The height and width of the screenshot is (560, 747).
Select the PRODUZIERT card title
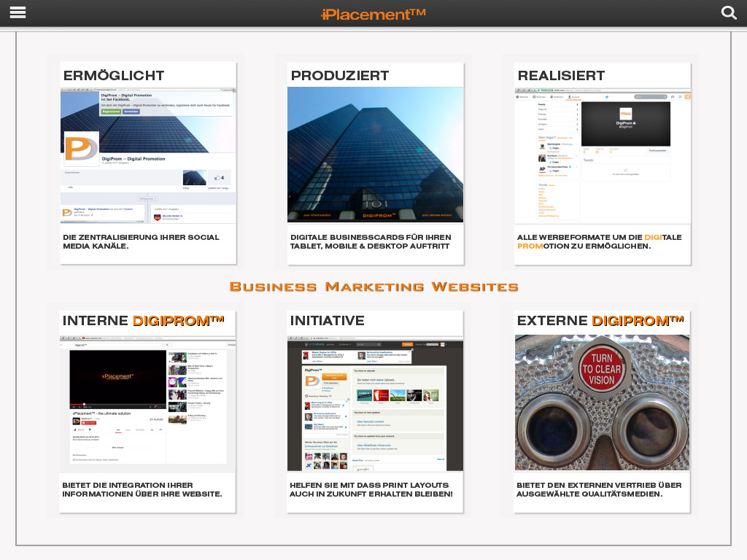point(340,76)
